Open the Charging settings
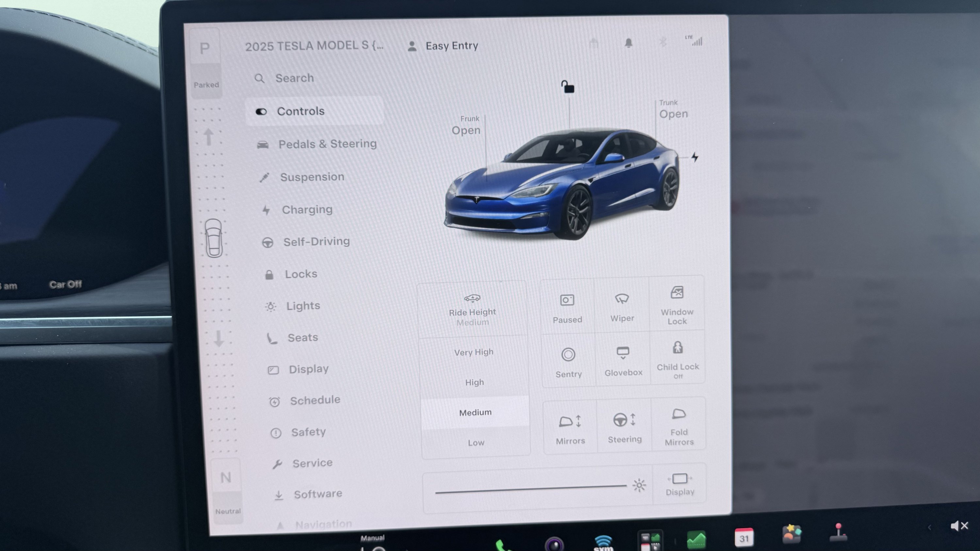The image size is (980, 551). coord(297,210)
